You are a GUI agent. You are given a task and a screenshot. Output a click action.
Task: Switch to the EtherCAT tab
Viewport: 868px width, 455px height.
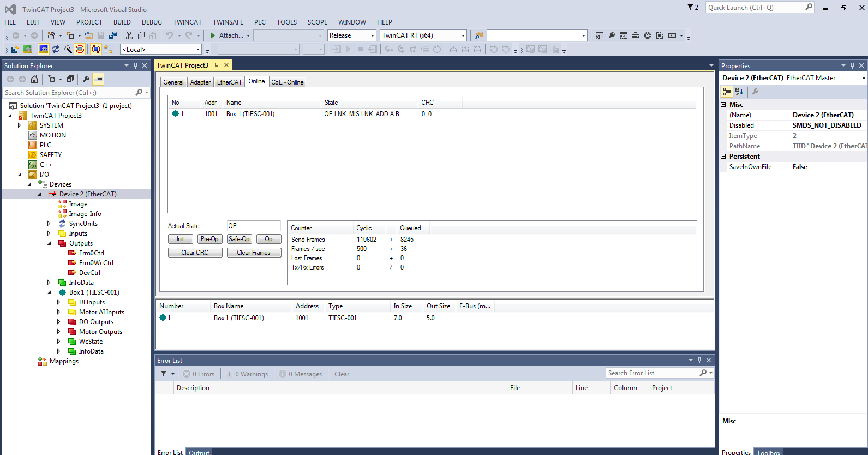(229, 82)
